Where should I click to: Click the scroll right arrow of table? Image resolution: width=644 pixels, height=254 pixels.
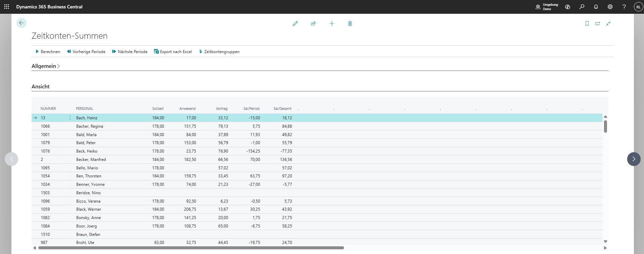click(605, 248)
